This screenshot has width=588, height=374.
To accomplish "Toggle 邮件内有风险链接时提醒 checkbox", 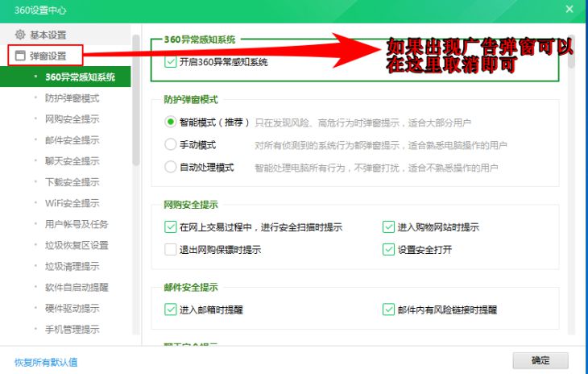I will 388,310.
